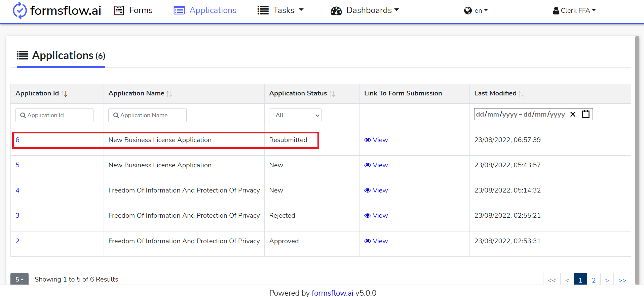Screen dimensions: 644x297
Task: Sort by Application Name column arrows
Action: pos(169,94)
